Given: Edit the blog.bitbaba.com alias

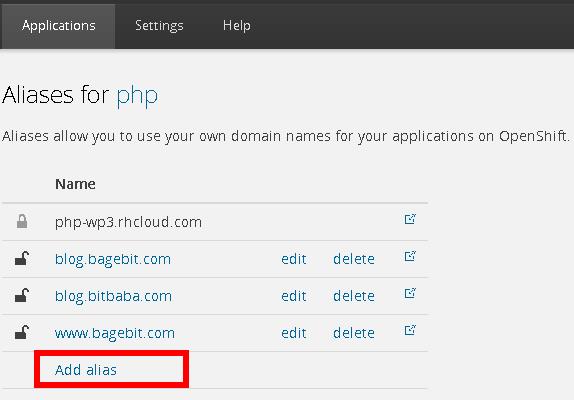Looking at the screenshot, I should point(294,296).
